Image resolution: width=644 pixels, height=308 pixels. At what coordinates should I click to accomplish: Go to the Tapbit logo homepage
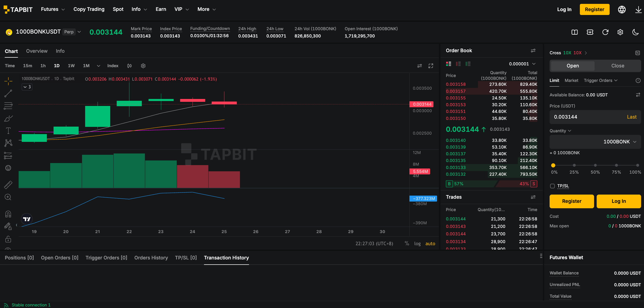18,10
